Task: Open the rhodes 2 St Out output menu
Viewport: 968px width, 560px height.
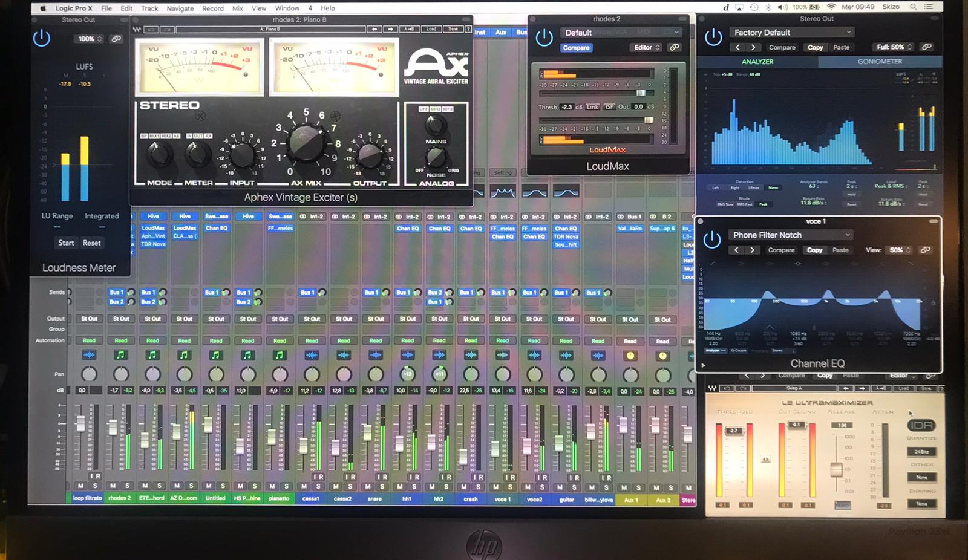Action: 120,319
